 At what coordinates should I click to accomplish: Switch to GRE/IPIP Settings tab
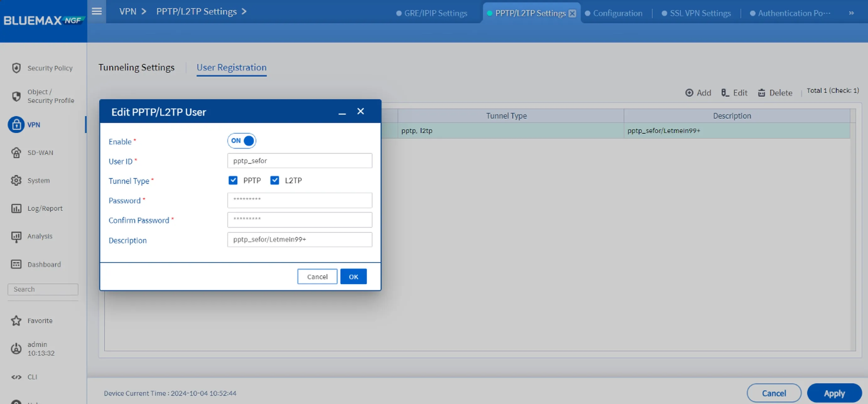click(431, 13)
